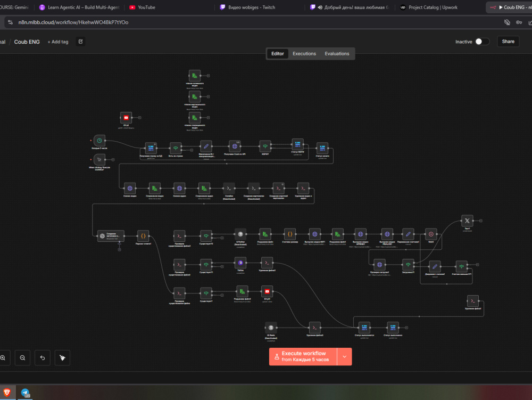Image resolution: width=532 pixels, height=400 pixels.
Task: Open workflow in new window icon beside Add tag
Action: click(x=81, y=42)
